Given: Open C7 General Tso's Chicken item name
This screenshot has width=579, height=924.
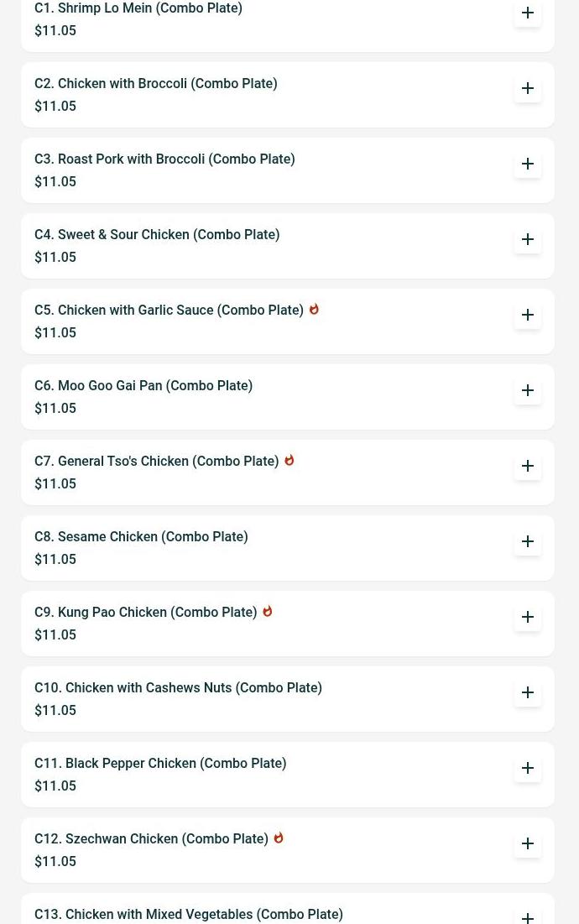Looking at the screenshot, I should (156, 462).
